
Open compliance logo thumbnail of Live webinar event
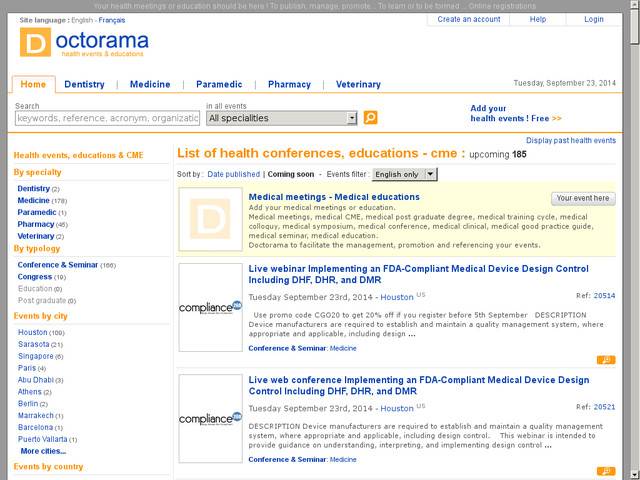[211, 307]
